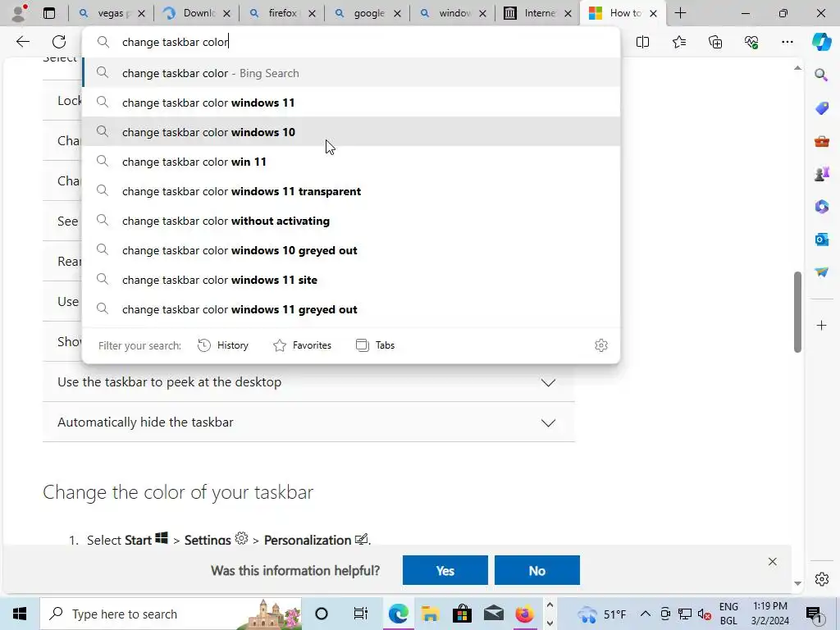Select suggestion 'windows 10 greyed out'
The width and height of the screenshot is (840, 630).
351,250
